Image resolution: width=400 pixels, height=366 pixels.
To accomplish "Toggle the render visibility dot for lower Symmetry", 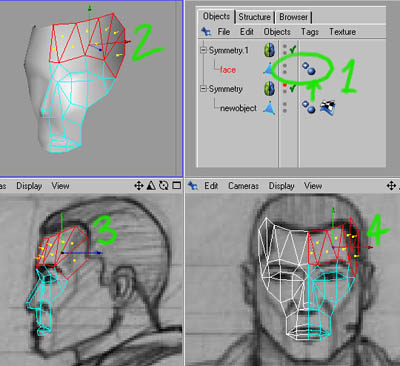I will point(285,91).
